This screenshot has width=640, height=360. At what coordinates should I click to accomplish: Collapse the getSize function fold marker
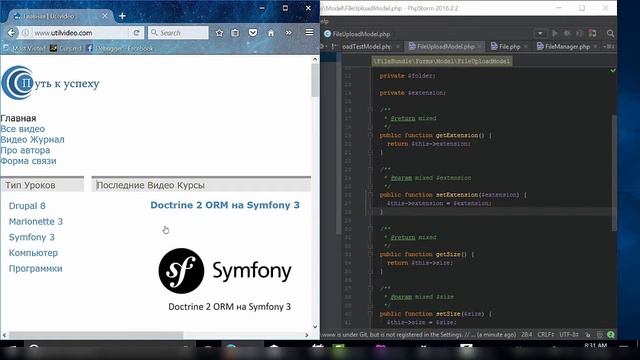[370, 254]
